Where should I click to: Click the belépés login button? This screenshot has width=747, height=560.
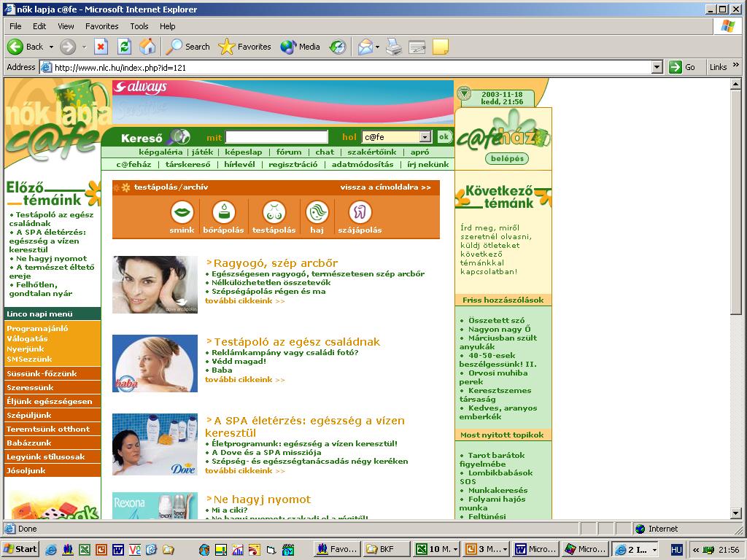(507, 158)
